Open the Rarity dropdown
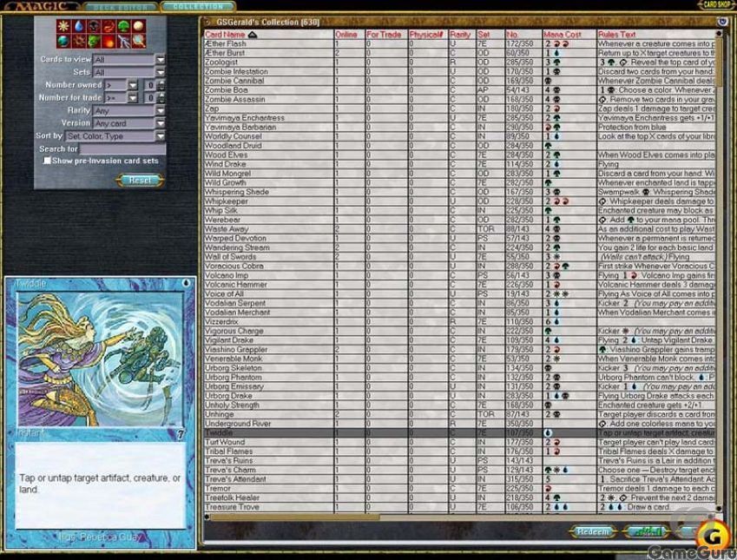 [161, 110]
